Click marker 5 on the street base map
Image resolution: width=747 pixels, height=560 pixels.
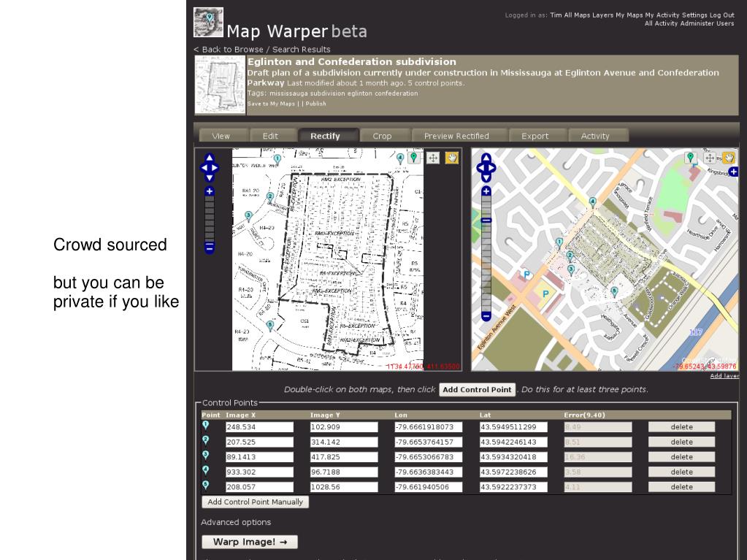[x=614, y=291]
